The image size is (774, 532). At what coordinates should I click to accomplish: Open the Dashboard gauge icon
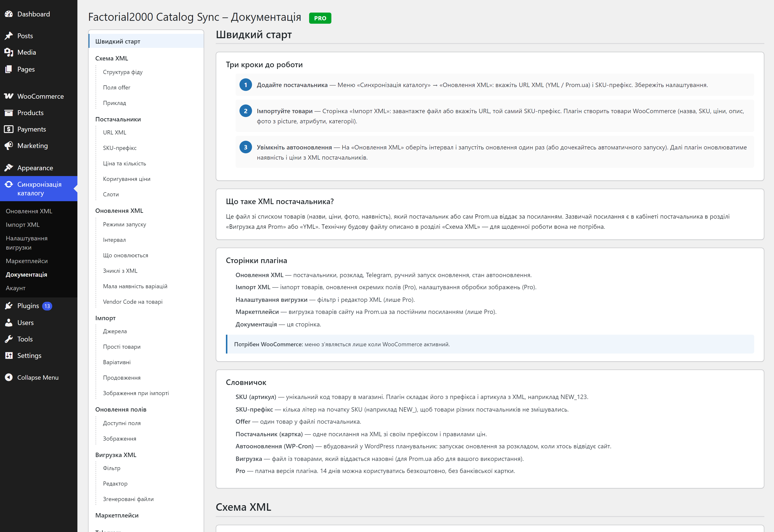[9, 14]
